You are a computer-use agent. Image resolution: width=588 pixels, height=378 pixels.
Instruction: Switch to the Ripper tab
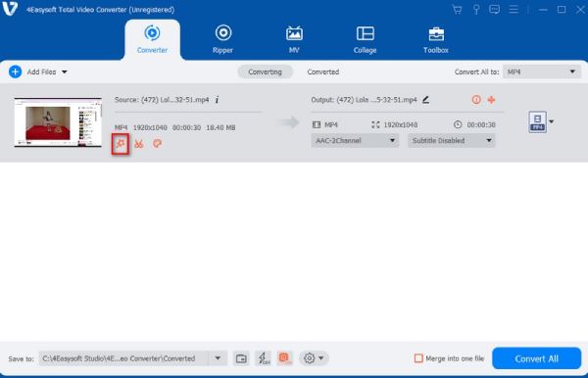point(222,40)
